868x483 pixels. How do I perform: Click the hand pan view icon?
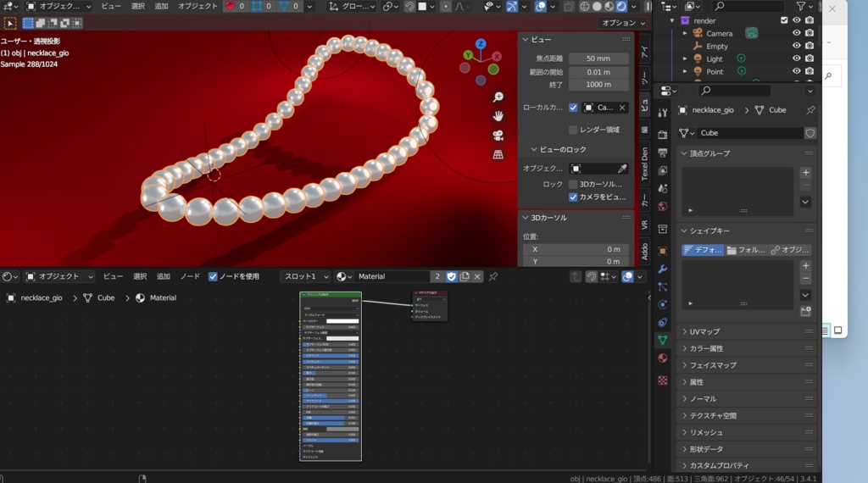pyautogui.click(x=498, y=116)
